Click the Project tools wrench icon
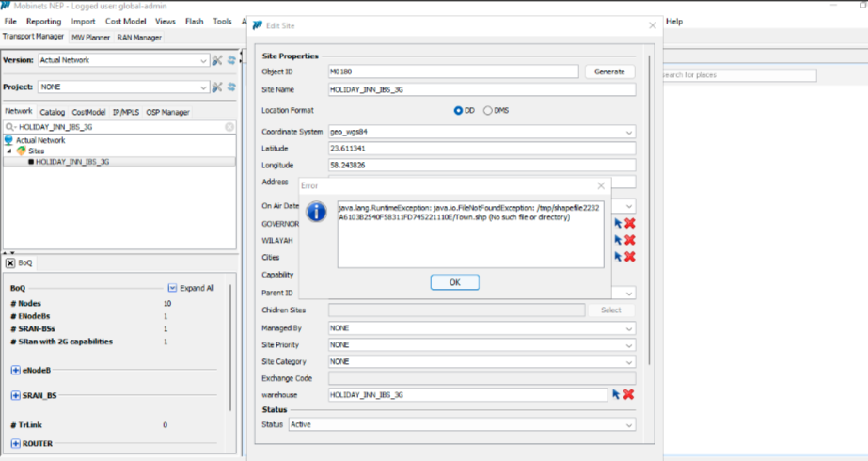 217,87
